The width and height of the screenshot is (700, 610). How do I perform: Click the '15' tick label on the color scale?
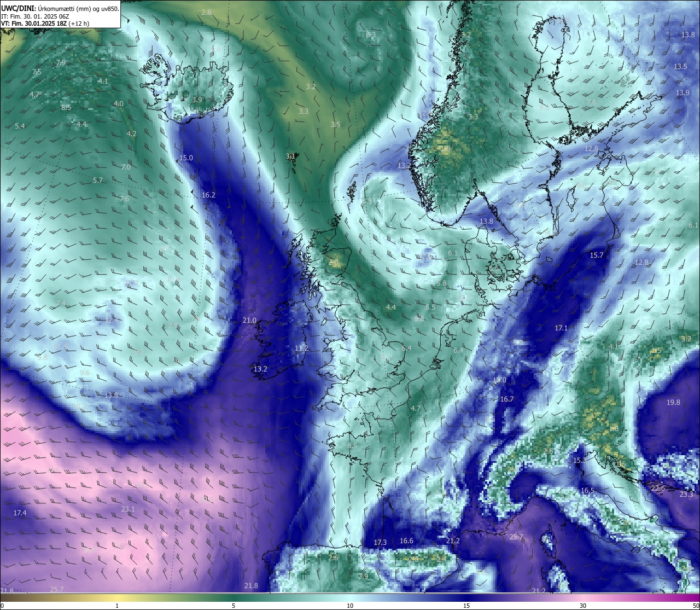click(x=466, y=606)
